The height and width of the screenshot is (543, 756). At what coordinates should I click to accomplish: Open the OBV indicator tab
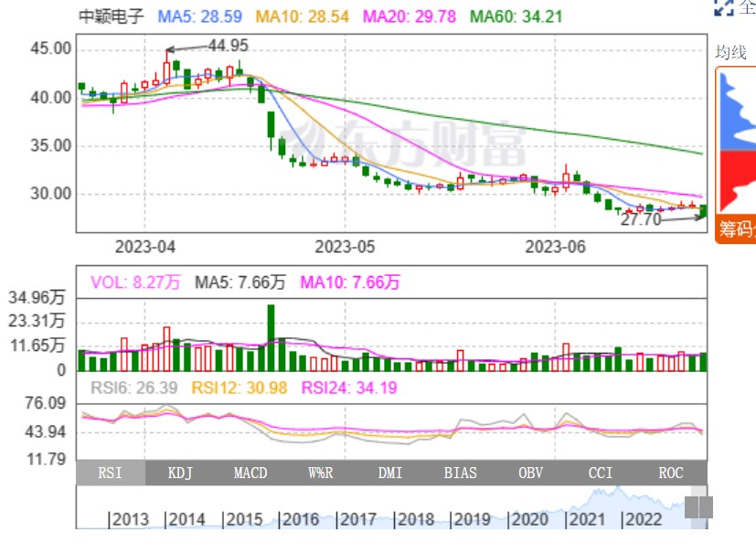click(531, 473)
